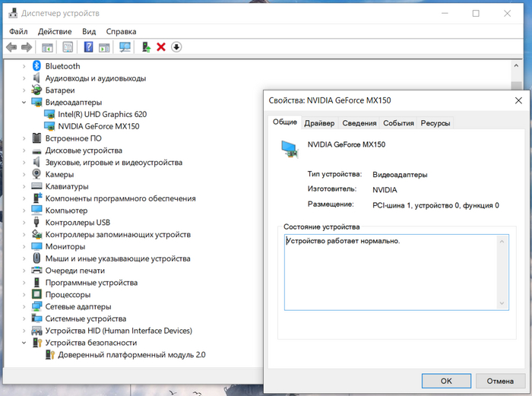Click the PCI-шина 1 location text
532x396 pixels.
pos(435,205)
